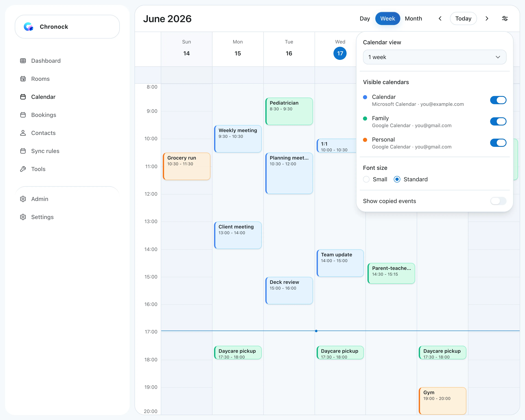
Task: Open the Grocery run event
Action: tap(186, 166)
